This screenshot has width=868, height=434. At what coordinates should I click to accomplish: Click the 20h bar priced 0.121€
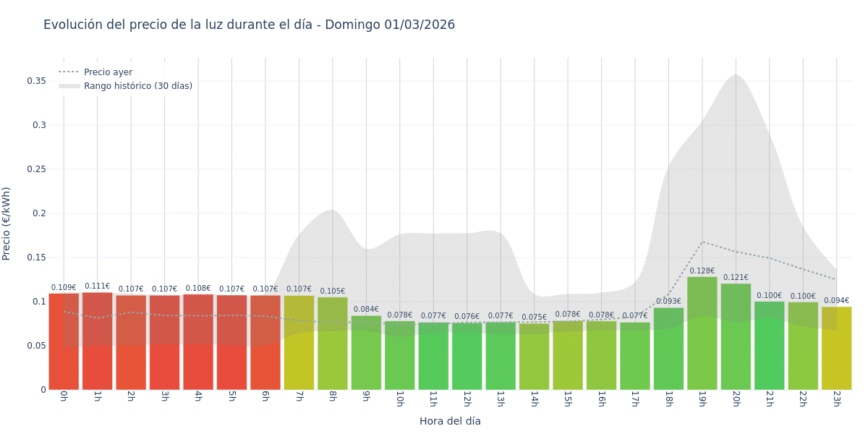736,336
